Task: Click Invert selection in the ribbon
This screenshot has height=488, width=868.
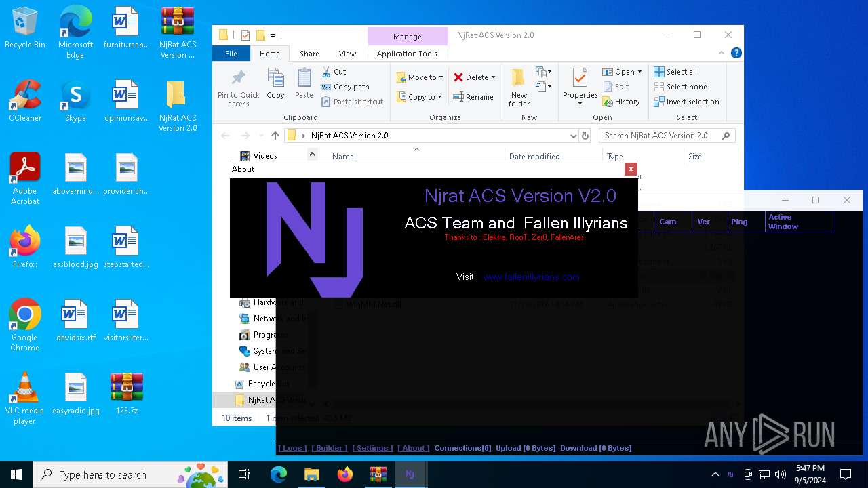Action: point(686,102)
